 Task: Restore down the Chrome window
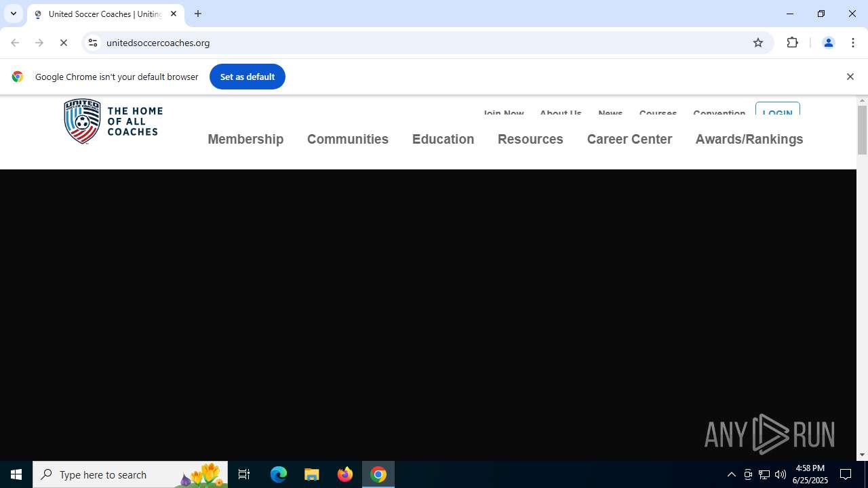pyautogui.click(x=821, y=14)
